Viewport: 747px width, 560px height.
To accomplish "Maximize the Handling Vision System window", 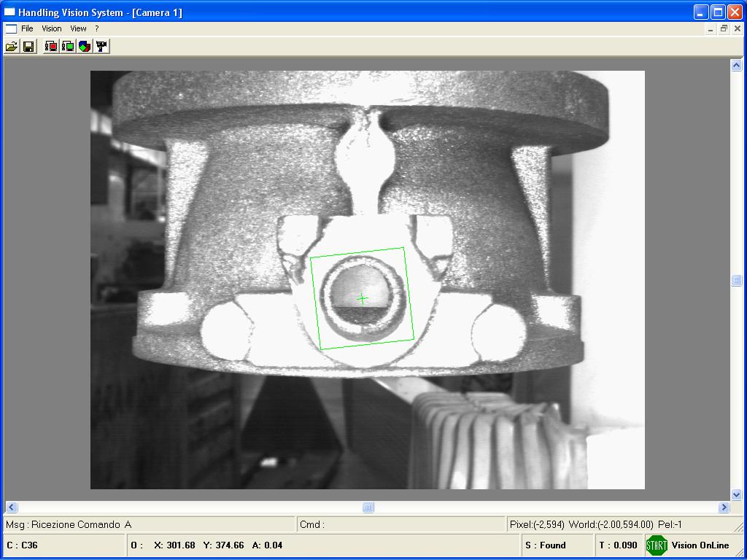I will [x=718, y=12].
